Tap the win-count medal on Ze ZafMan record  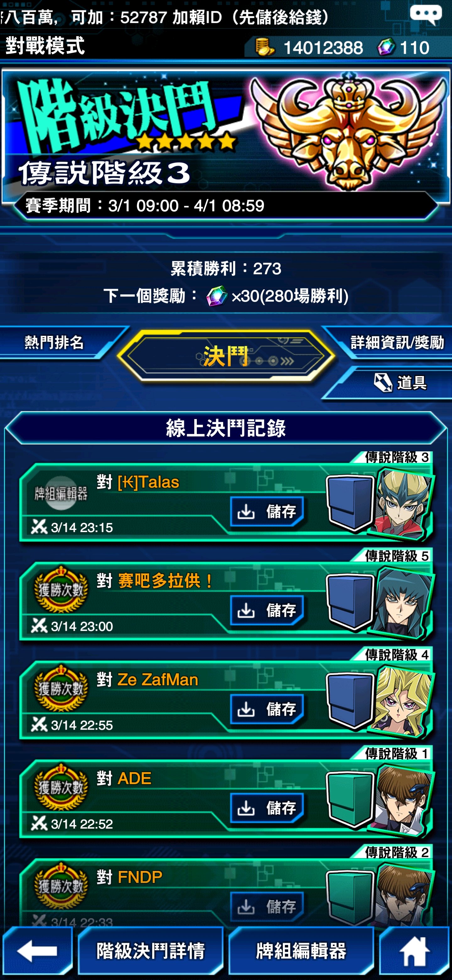pos(61,688)
